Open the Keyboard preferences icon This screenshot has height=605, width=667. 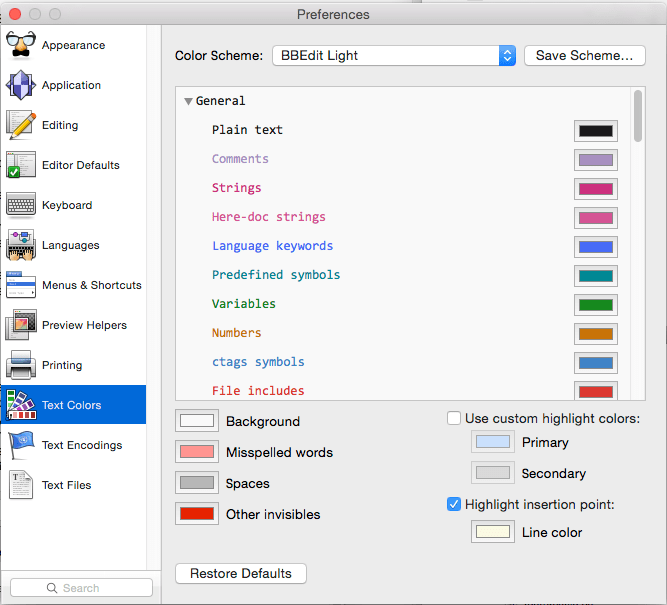pos(21,206)
